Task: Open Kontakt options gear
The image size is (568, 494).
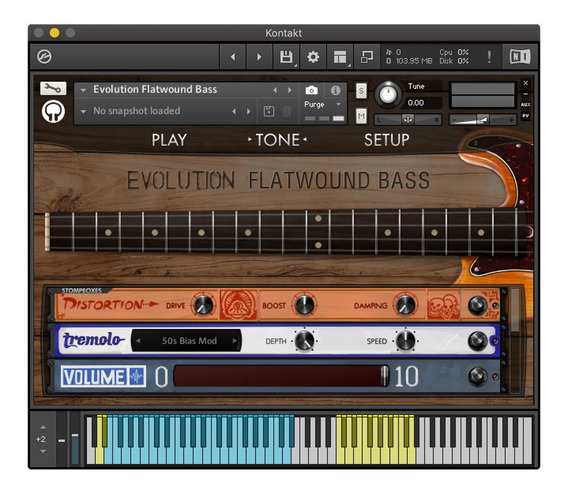Action: [313, 57]
